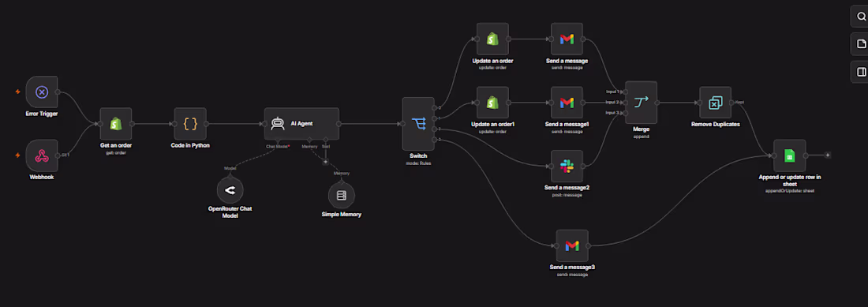This screenshot has height=307, width=868.
Task: Click the Switch node output 0 connector
Action: pos(435,108)
